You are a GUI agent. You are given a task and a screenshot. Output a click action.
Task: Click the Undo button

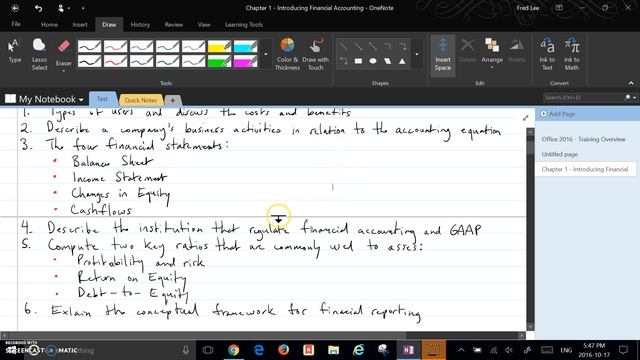(38, 8)
